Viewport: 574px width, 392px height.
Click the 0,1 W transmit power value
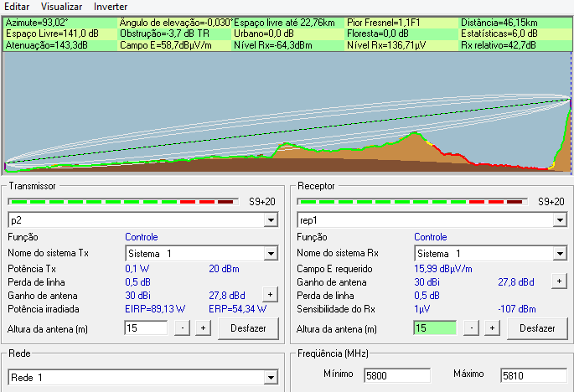(x=137, y=269)
